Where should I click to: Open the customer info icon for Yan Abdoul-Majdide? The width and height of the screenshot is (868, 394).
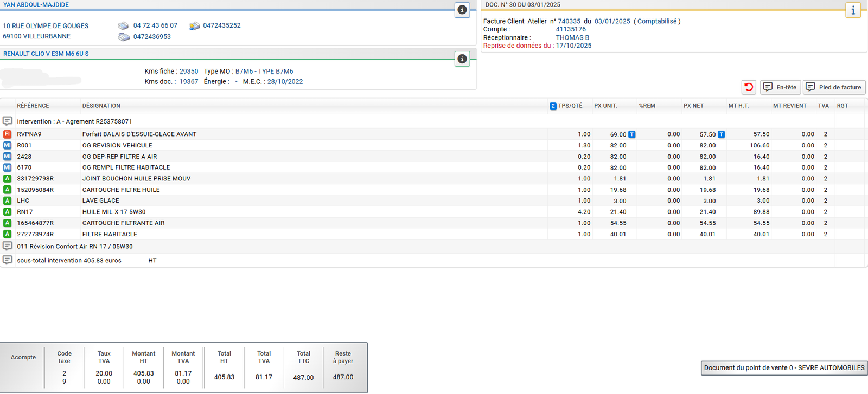coord(462,10)
